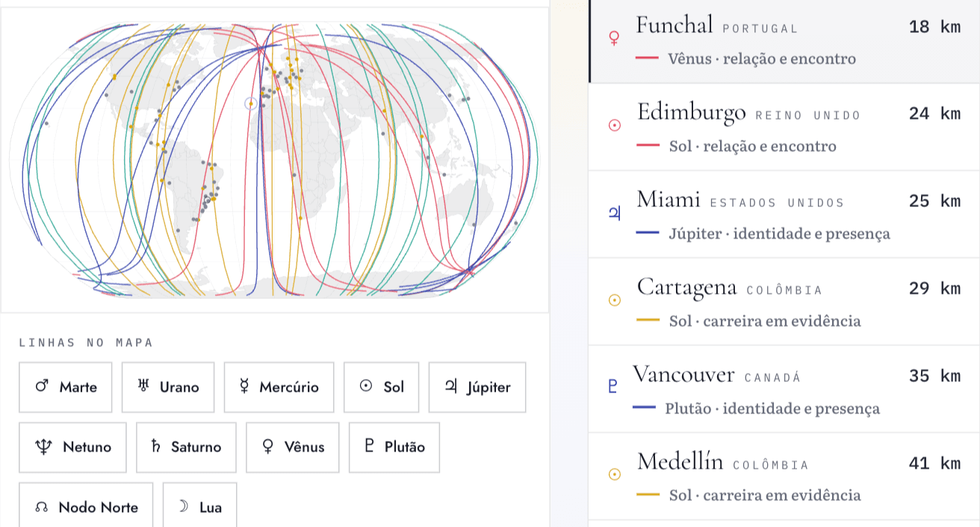
Task: Toggle the Júpiter line filter
Action: click(477, 387)
